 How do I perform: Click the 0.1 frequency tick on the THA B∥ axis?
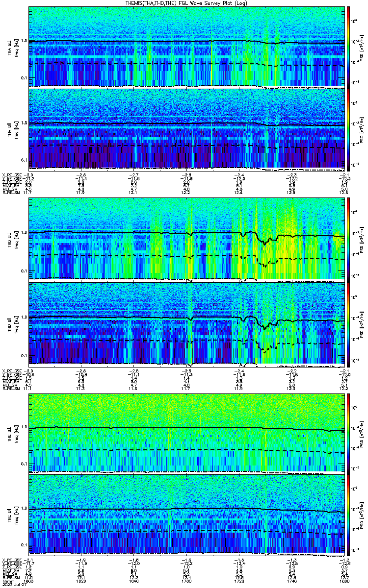pyautogui.click(x=24, y=160)
